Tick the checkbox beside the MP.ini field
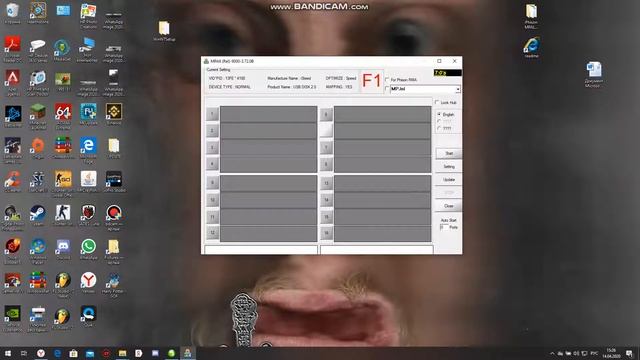Viewport: 640px width, 360px height. click(387, 89)
